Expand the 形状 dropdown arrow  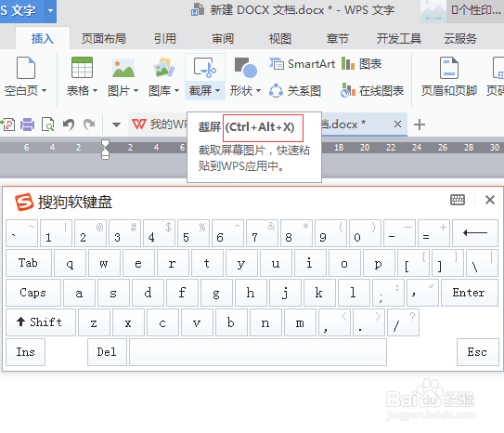tap(258, 91)
